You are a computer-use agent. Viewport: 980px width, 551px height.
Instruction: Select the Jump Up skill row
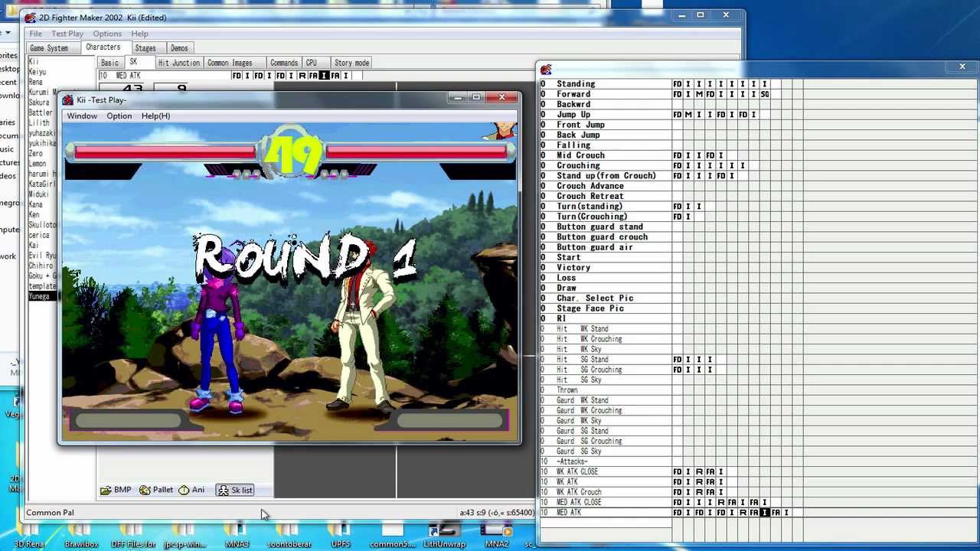pyautogui.click(x=605, y=115)
